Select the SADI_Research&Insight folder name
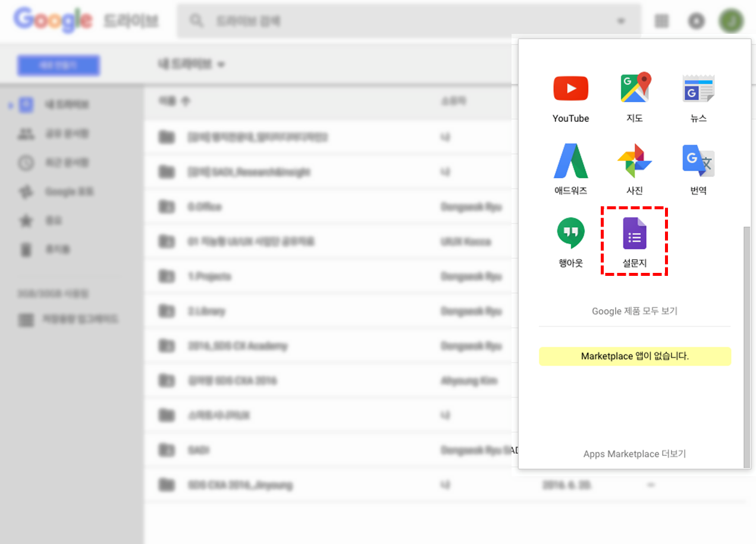The image size is (756, 544). coord(249,172)
